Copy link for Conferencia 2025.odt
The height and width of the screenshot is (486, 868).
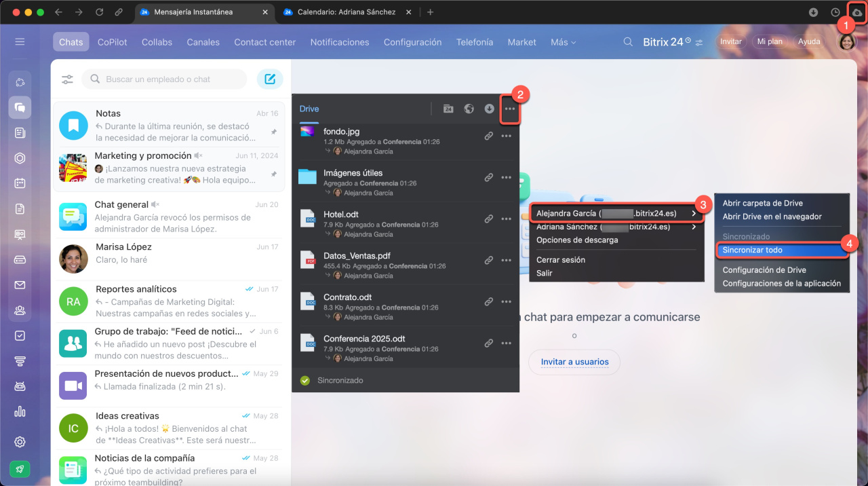(x=488, y=343)
